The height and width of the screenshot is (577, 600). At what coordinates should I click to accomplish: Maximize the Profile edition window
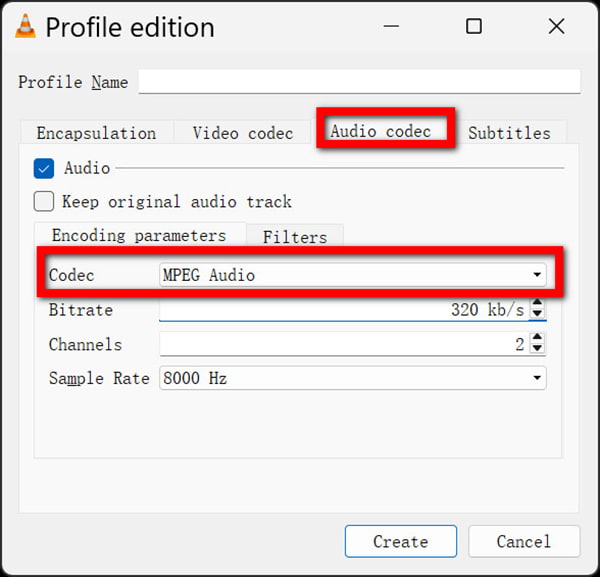click(x=474, y=26)
